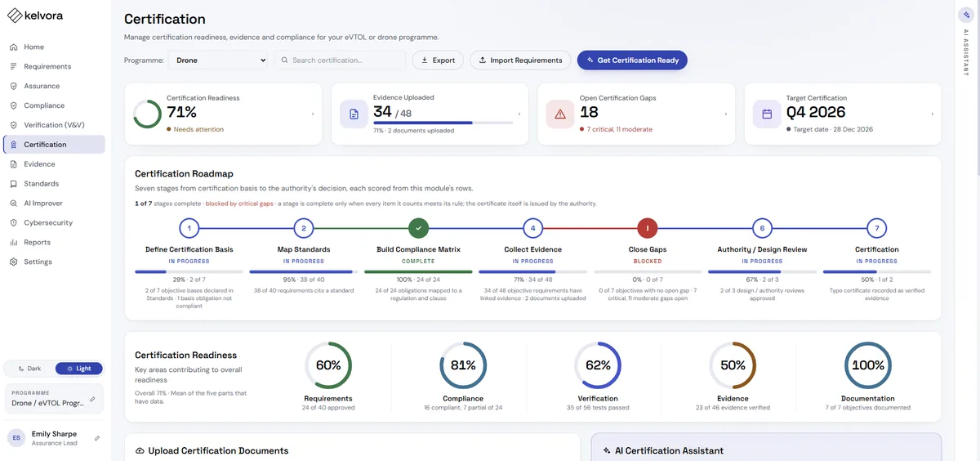Screen dimensions: 980x461
Task: Select roadmap stage 2 Map Standards
Action: [304, 229]
